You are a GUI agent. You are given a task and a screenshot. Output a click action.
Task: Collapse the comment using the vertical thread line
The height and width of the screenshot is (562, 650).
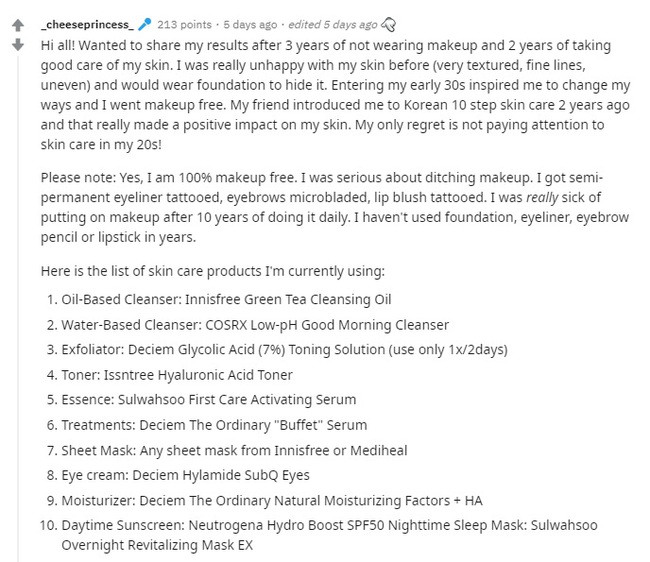coord(18,309)
